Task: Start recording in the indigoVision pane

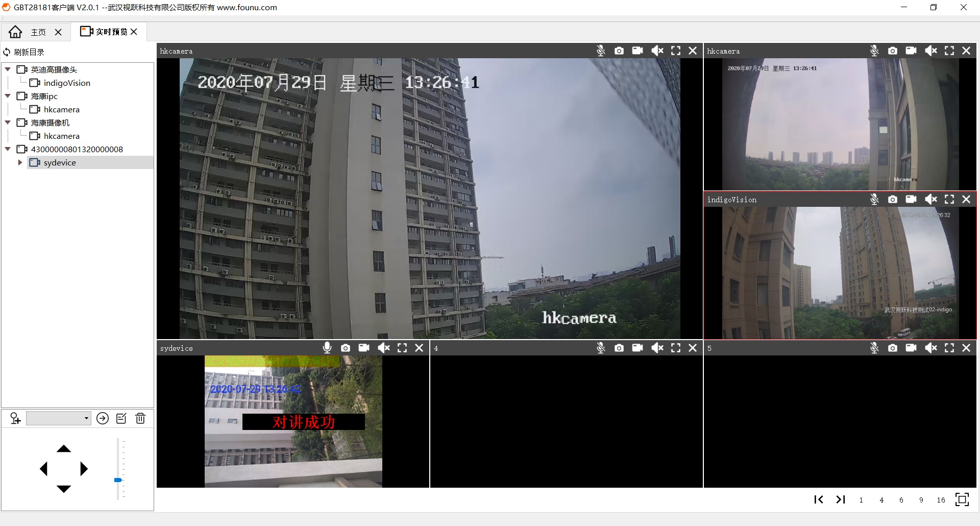Action: (911, 199)
